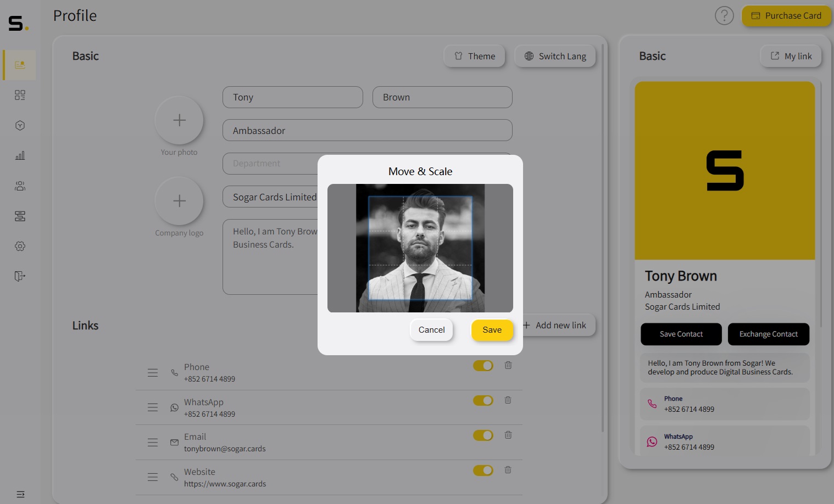Delete the Phone link with trash icon

click(508, 365)
